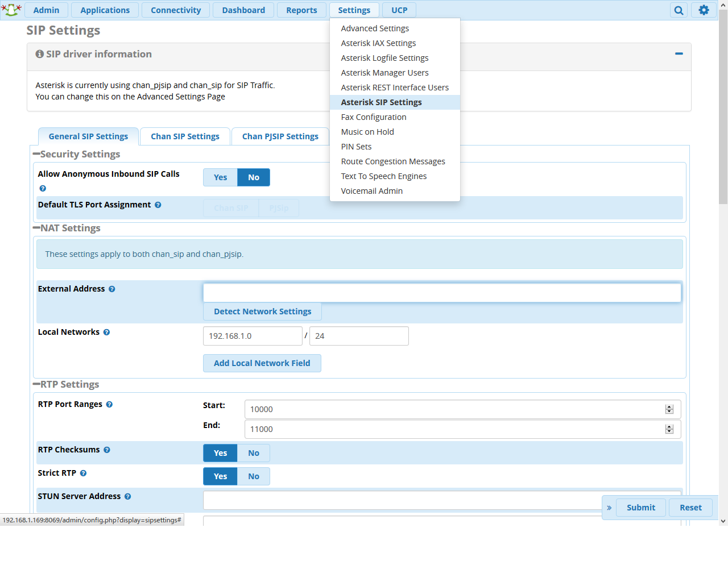Show help for Default TLS Port Assignment
The width and height of the screenshot is (728, 565).
(158, 205)
